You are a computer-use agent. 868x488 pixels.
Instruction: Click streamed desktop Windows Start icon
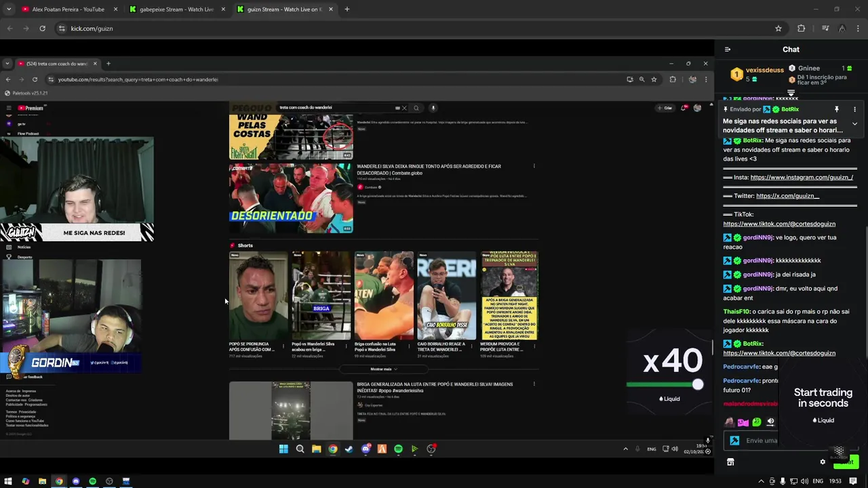coord(283,449)
